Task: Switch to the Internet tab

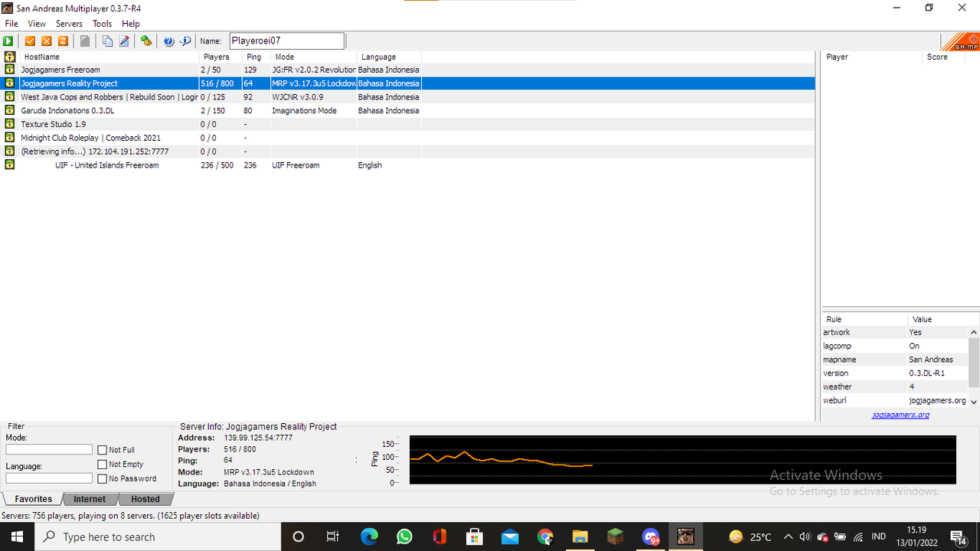Action: click(90, 499)
